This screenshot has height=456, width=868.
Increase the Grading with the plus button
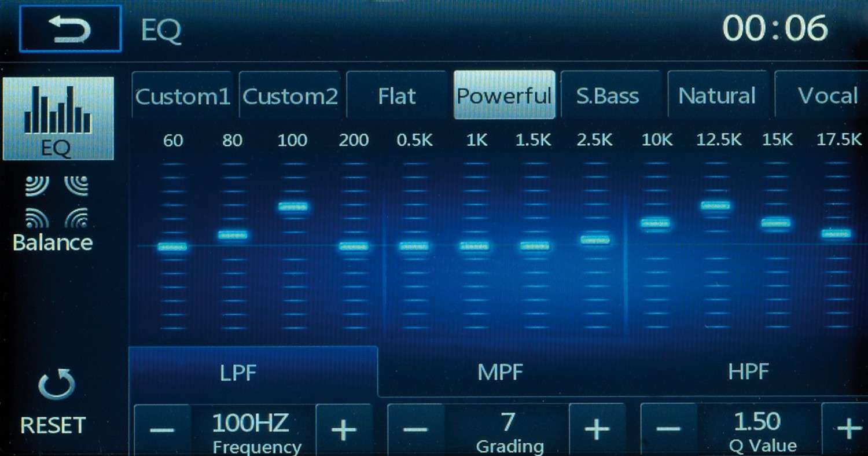click(597, 429)
